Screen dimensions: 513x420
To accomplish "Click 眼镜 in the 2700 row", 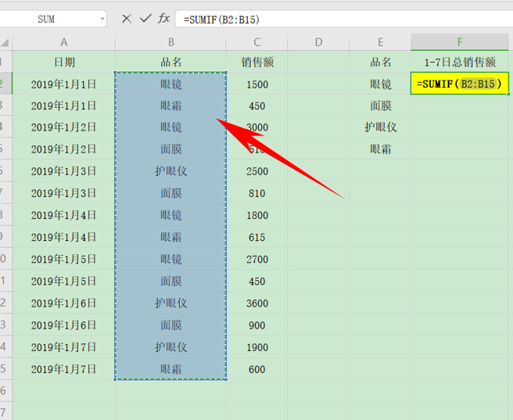I will [x=170, y=259].
